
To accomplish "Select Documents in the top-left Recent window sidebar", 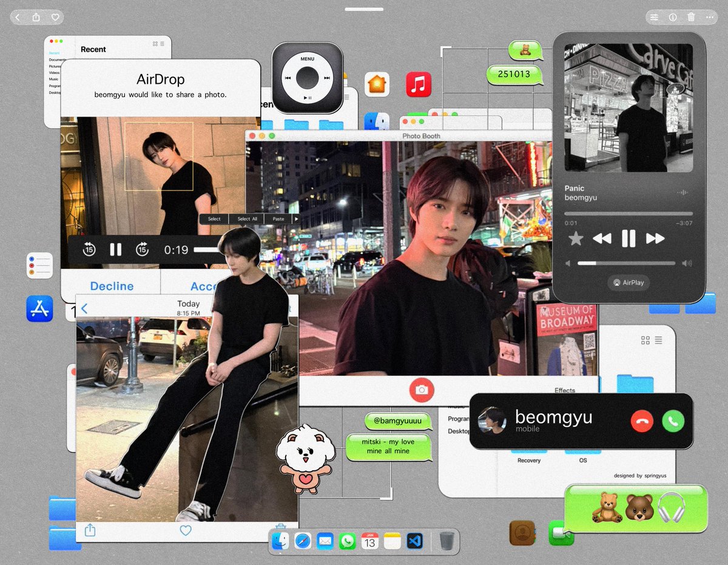I will 57,60.
